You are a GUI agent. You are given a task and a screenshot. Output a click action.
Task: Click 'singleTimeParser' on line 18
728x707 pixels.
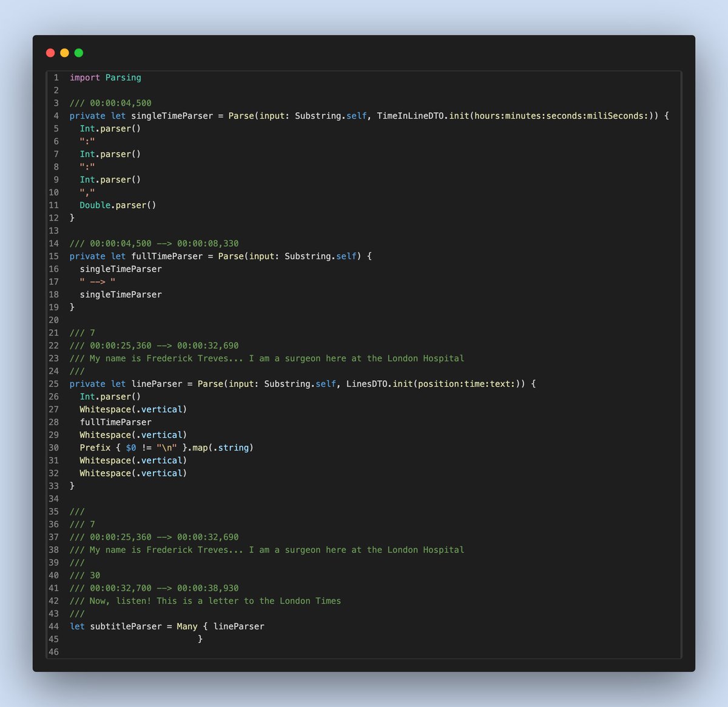(121, 294)
